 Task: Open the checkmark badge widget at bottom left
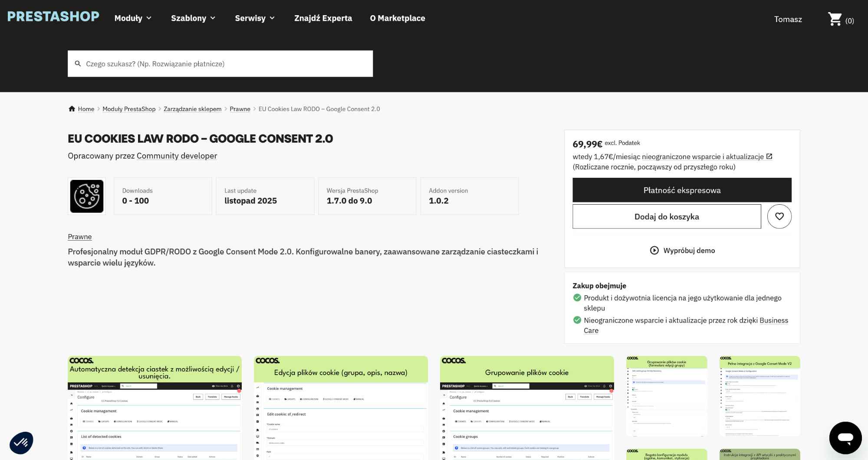tap(21, 443)
